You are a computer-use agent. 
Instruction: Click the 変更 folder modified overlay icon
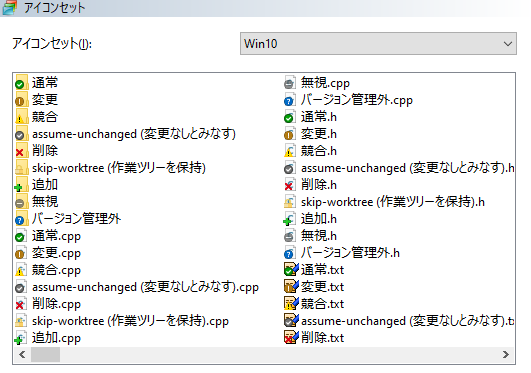21,100
